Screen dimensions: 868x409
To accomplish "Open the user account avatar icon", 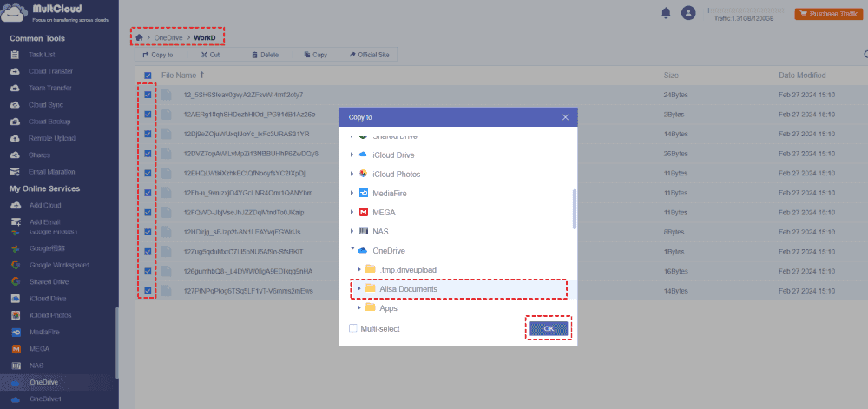I will click(x=688, y=13).
